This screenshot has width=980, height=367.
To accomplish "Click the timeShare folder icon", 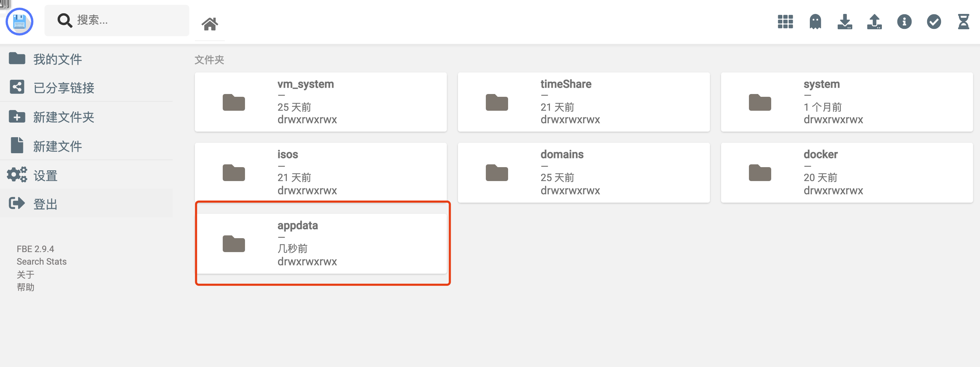I will tap(497, 102).
